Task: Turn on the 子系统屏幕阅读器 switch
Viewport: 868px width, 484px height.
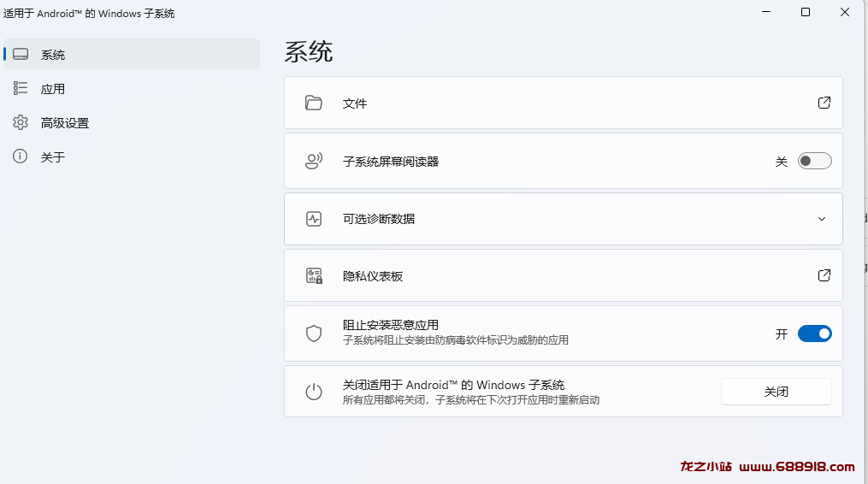Action: (x=814, y=161)
